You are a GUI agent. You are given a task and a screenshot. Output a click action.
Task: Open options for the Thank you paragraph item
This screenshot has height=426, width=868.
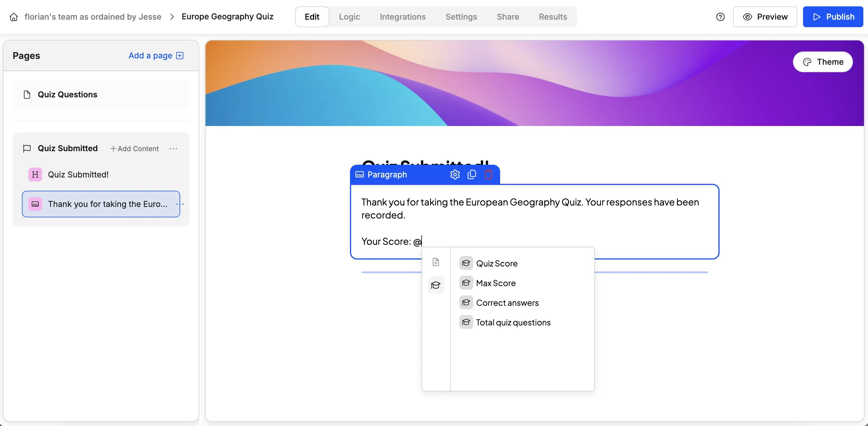point(180,204)
